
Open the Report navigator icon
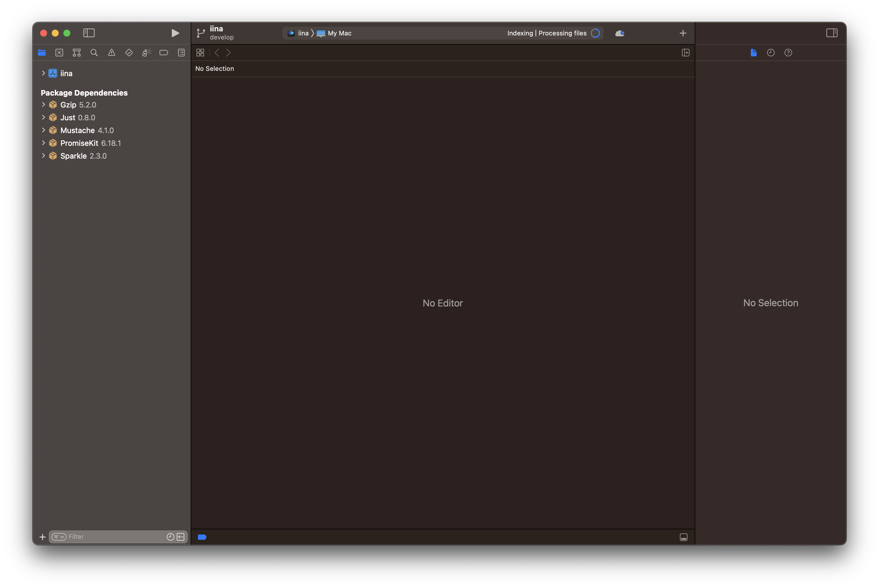click(x=181, y=53)
